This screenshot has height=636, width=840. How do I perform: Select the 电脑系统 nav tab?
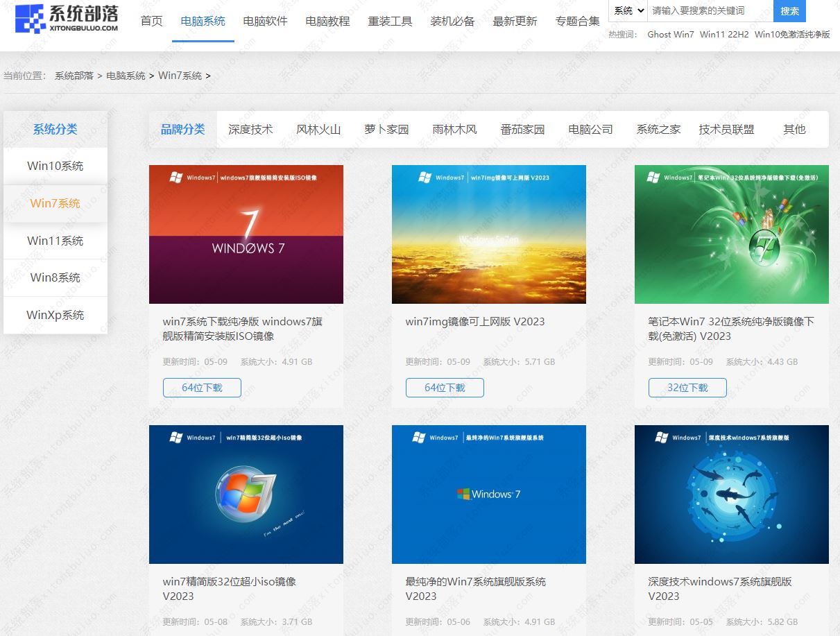coord(203,21)
